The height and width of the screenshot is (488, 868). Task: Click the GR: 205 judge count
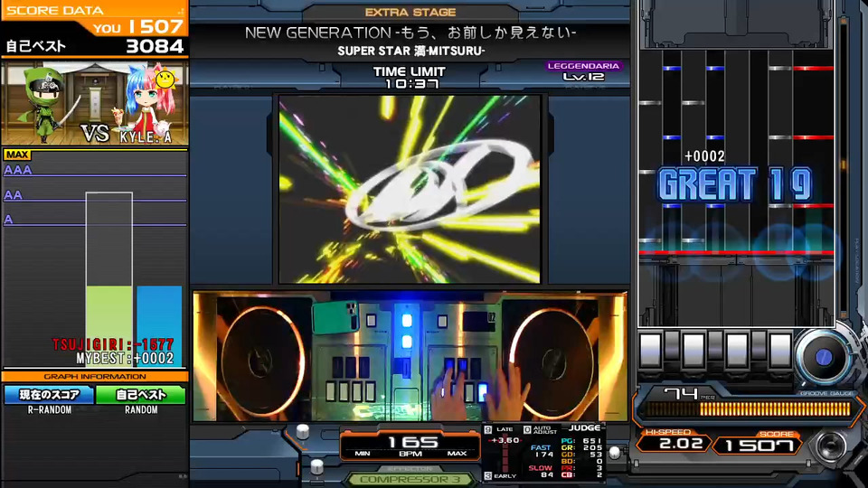pyautogui.click(x=581, y=447)
